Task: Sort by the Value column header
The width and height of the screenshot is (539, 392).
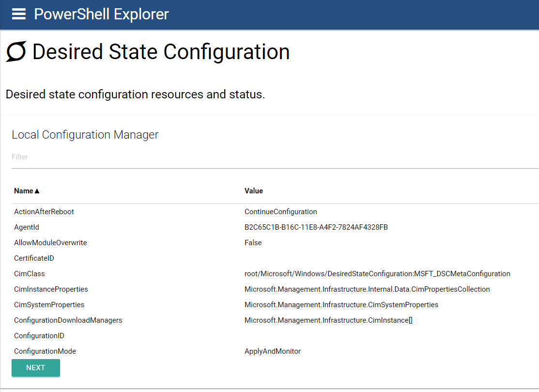Action: click(x=254, y=191)
